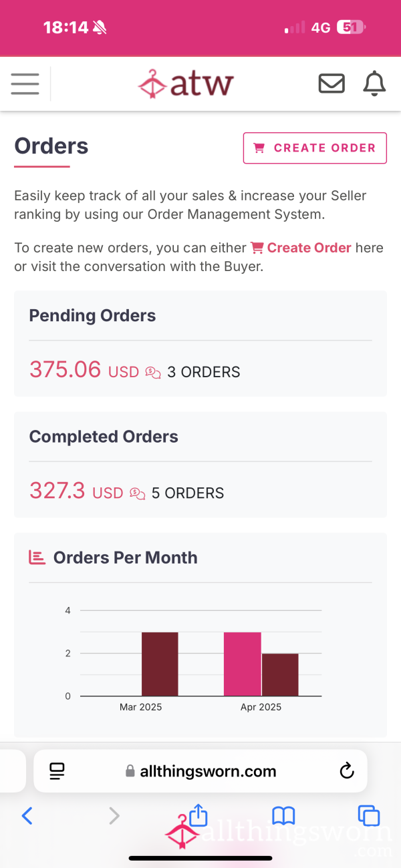Viewport: 401px width, 868px height.
Task: Open Safari bookmarks book icon
Action: click(283, 815)
